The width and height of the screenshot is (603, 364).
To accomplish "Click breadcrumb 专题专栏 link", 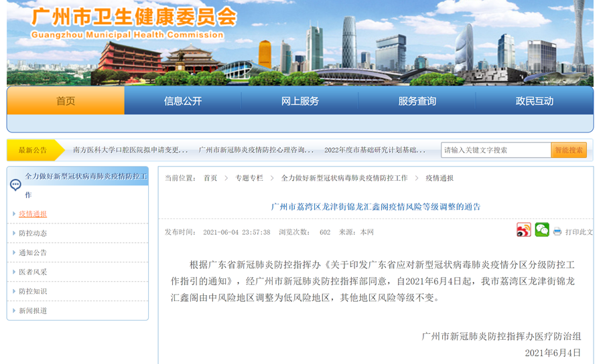I will (x=249, y=178).
